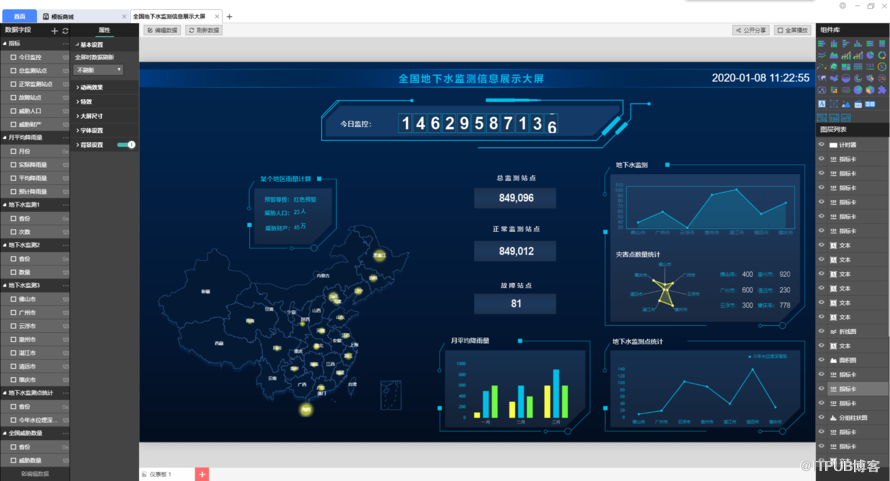
Task: Click the 全屏播放 button
Action: (793, 31)
